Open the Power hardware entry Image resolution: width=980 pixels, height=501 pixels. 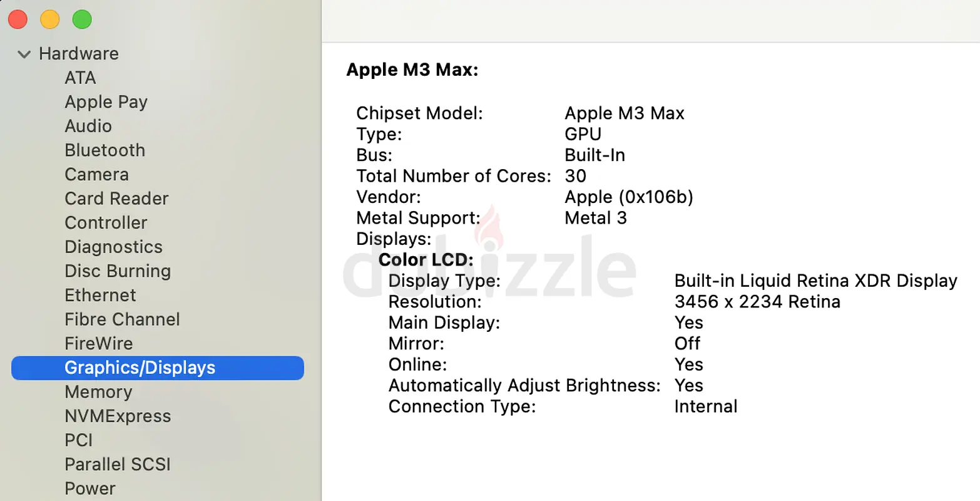90,488
